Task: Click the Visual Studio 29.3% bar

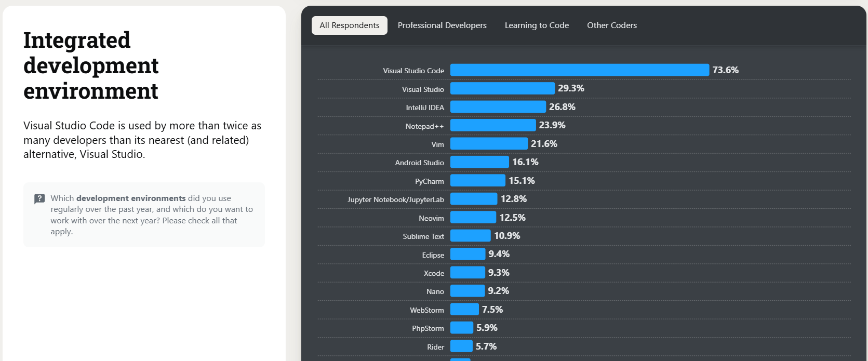Action: tap(502, 89)
